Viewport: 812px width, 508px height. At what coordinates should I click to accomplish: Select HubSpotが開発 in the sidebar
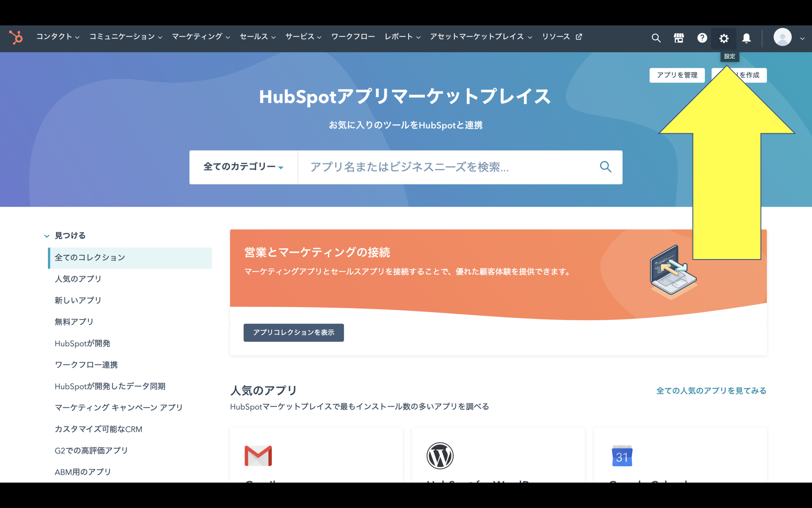coord(82,343)
